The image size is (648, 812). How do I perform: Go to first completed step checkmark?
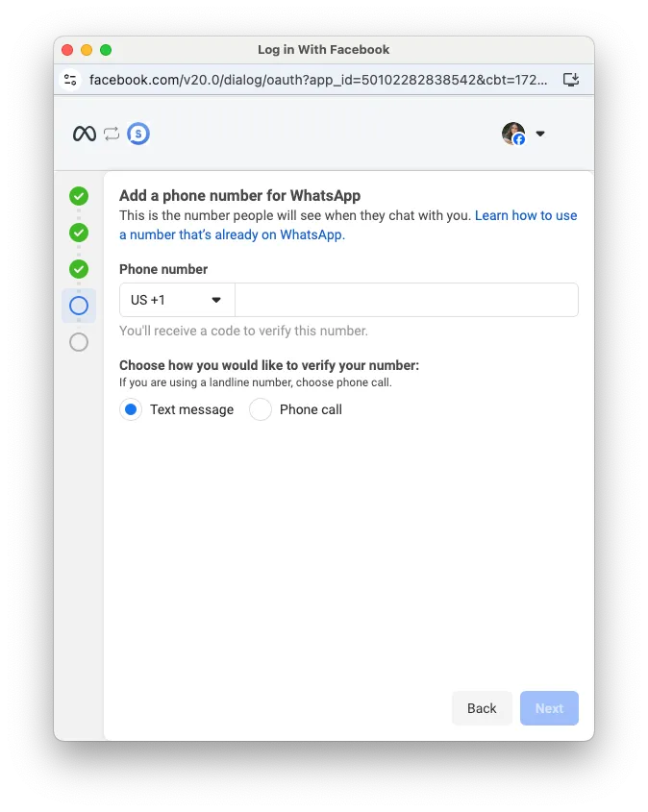click(79, 196)
